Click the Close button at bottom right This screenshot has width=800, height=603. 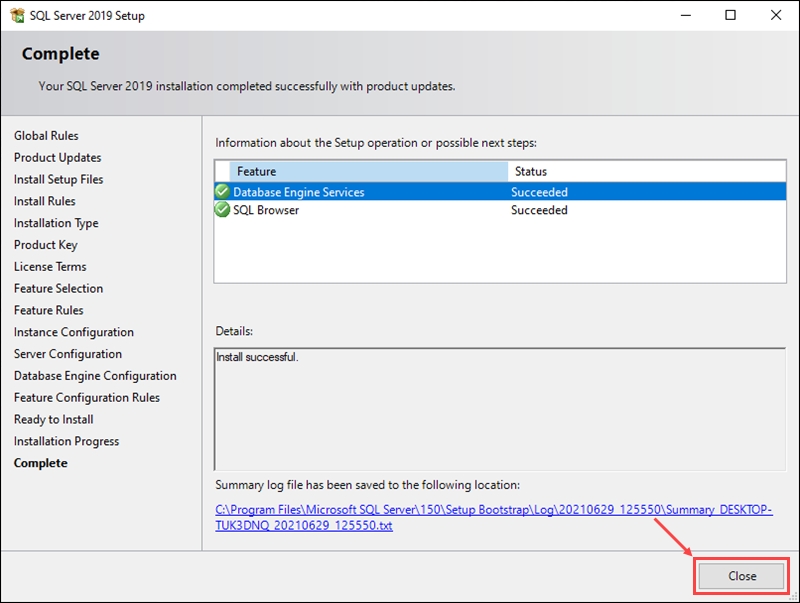741,576
